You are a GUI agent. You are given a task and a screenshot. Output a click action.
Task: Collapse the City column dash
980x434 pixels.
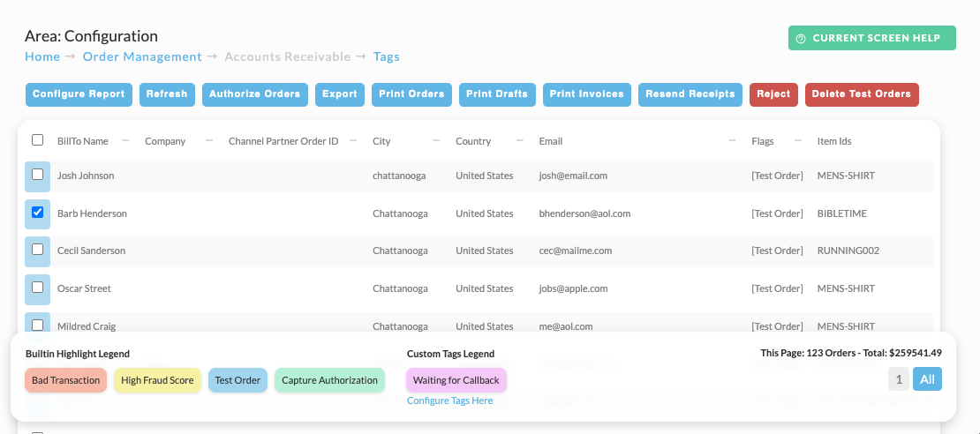pyautogui.click(x=436, y=140)
